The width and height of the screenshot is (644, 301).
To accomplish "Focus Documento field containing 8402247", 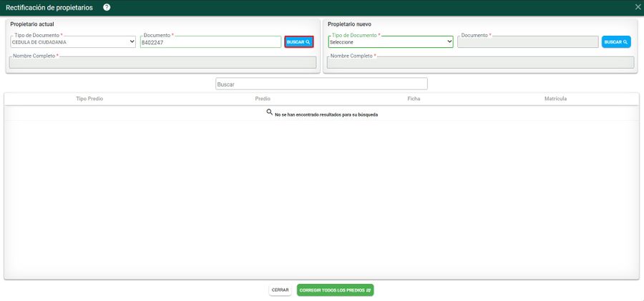I will pos(210,42).
